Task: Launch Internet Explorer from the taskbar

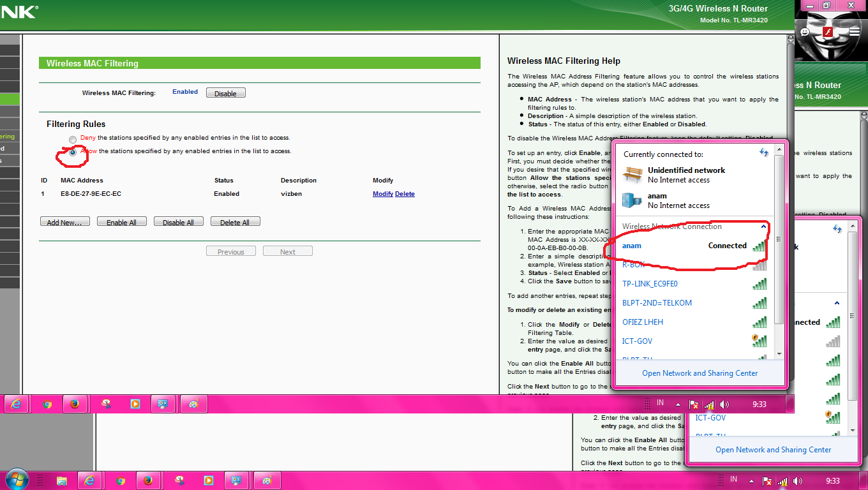Action: 91,480
